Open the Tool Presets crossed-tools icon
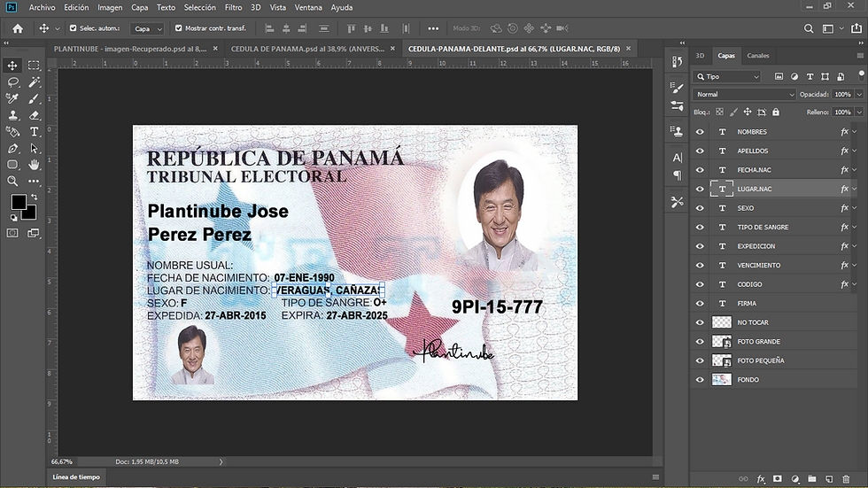The width and height of the screenshot is (868, 488). click(x=677, y=202)
